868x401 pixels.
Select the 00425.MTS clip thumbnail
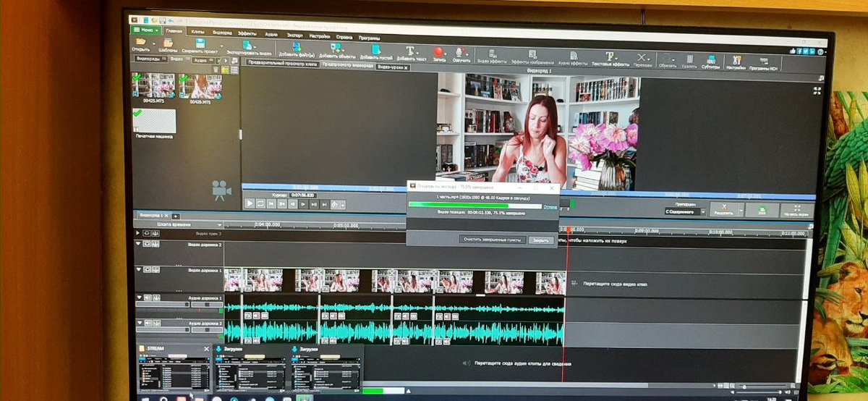click(153, 85)
